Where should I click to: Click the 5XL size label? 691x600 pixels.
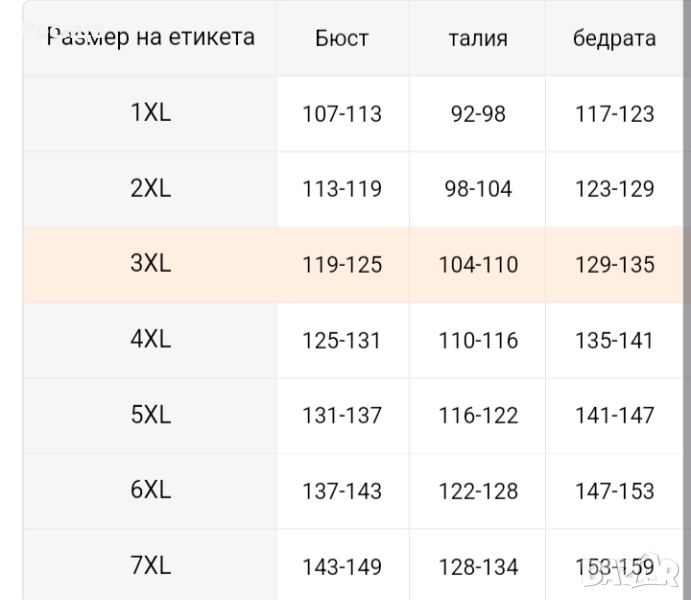pos(151,415)
